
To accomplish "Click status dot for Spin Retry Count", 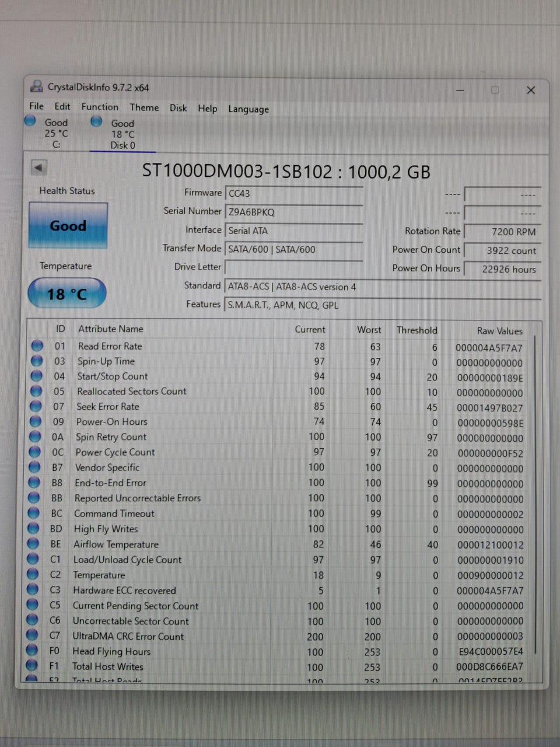I will click(35, 437).
